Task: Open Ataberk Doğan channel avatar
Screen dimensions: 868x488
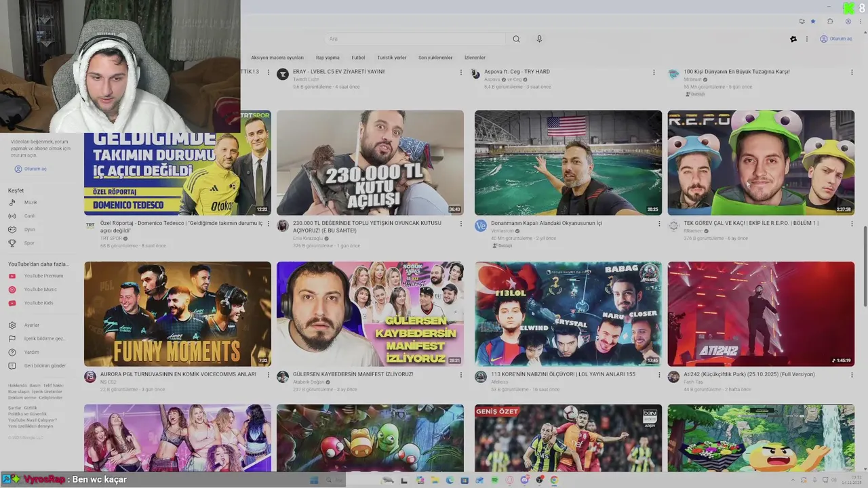Action: click(283, 377)
